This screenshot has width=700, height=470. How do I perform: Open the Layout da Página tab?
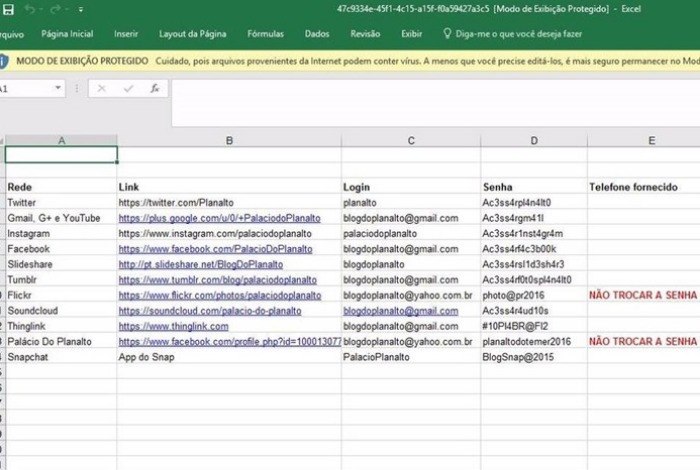[x=192, y=33]
